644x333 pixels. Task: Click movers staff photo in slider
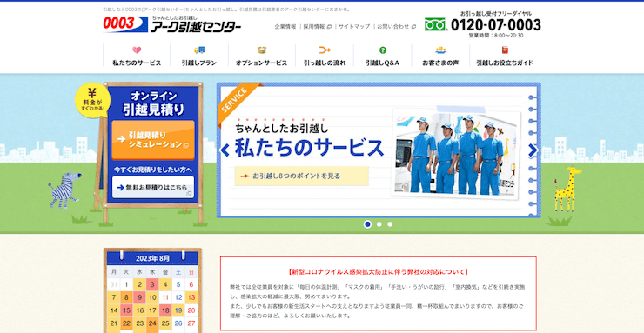click(x=455, y=155)
